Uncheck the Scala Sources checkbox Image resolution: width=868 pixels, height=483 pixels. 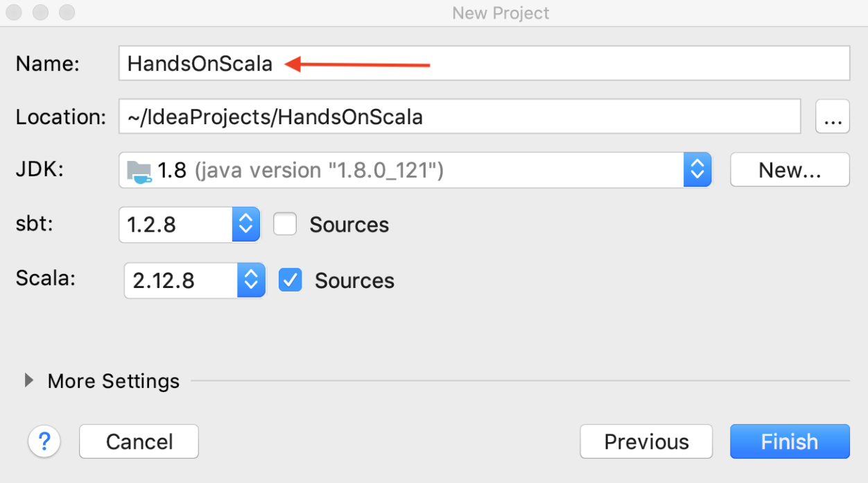(290, 280)
